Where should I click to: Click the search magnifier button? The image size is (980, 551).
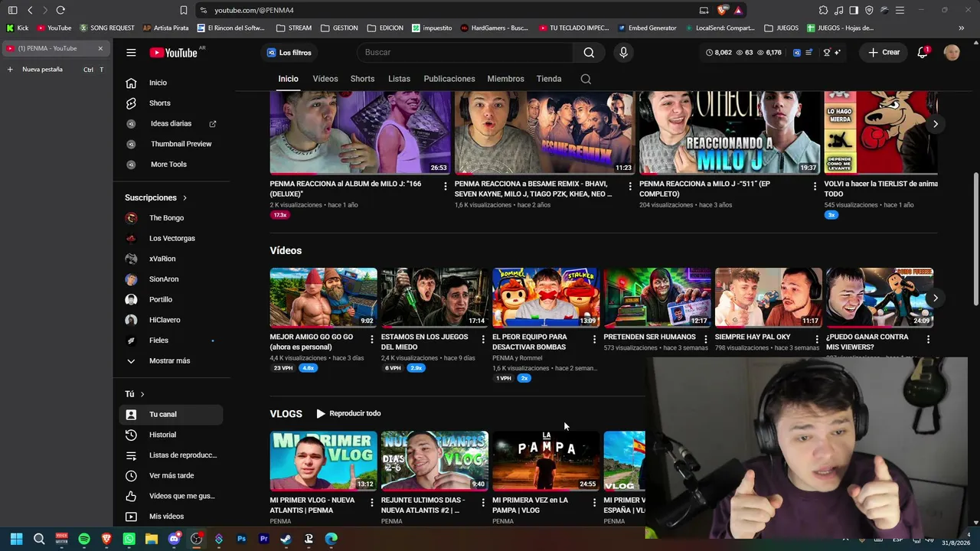589,53
